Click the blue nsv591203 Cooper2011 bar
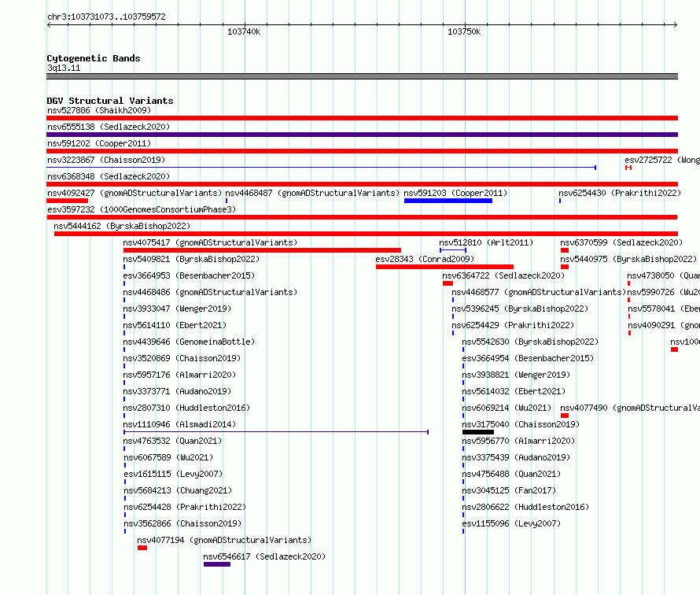The image size is (700, 595). tap(448, 201)
